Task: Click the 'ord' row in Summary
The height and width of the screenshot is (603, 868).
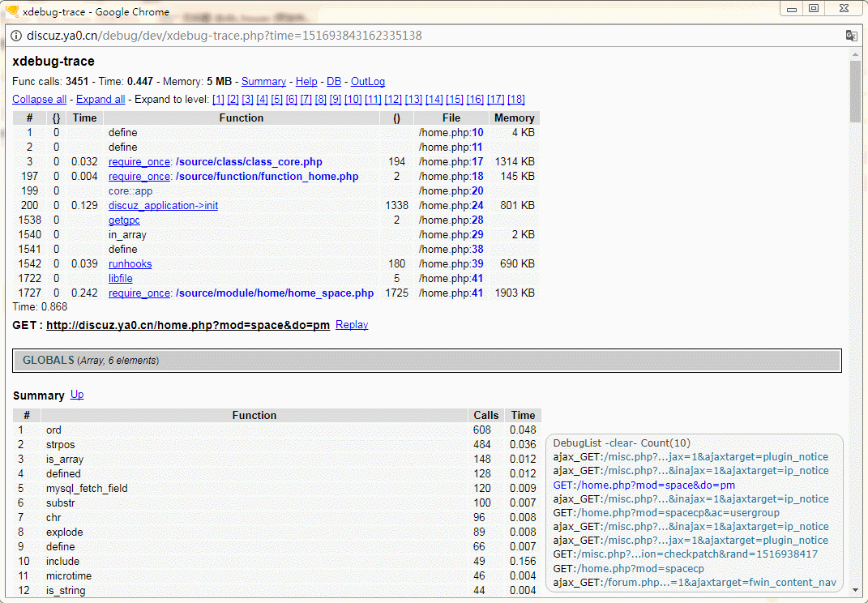Action: (277, 430)
